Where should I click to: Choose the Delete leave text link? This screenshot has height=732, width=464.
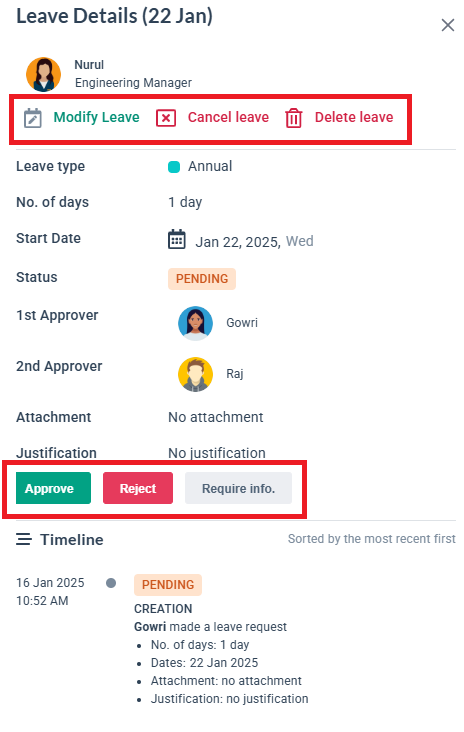click(354, 117)
